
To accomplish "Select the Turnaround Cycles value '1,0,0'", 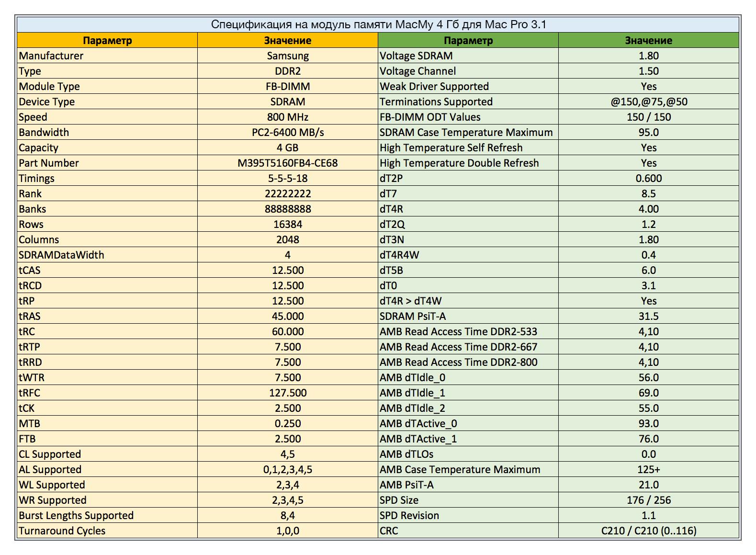I will pos(288,531).
